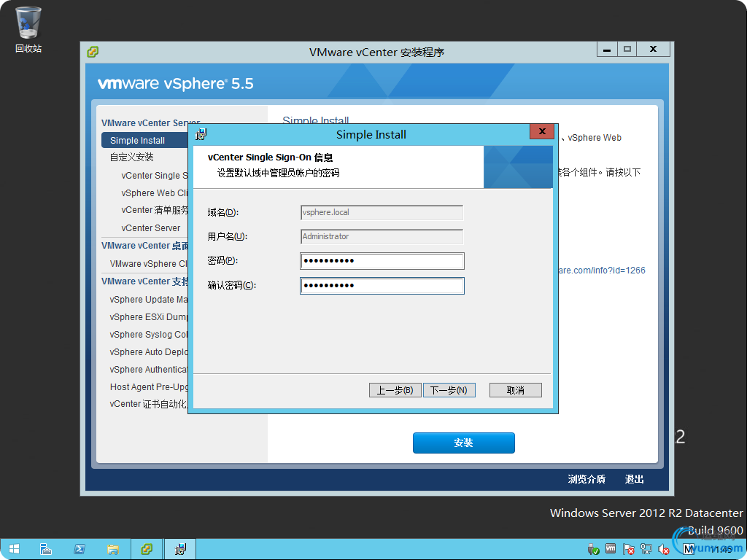The width and height of the screenshot is (747, 560).
Task: Select vCenter Server list entry
Action: tap(151, 228)
